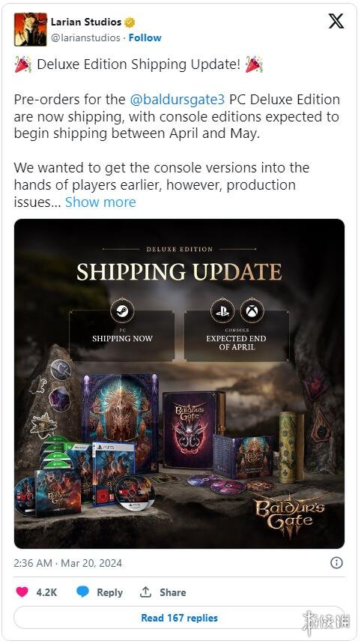Click Read 167 replies button
This screenshot has height=644, width=361.
(179, 618)
